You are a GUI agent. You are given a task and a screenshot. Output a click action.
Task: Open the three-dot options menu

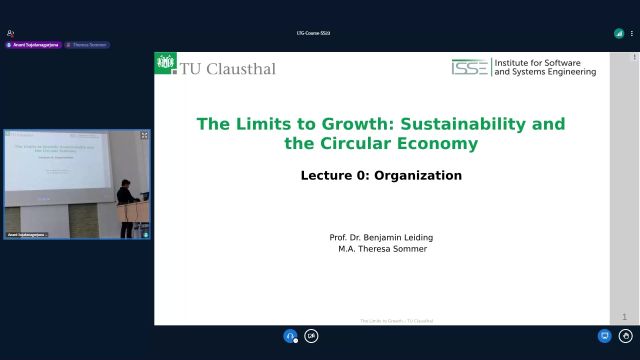click(632, 33)
